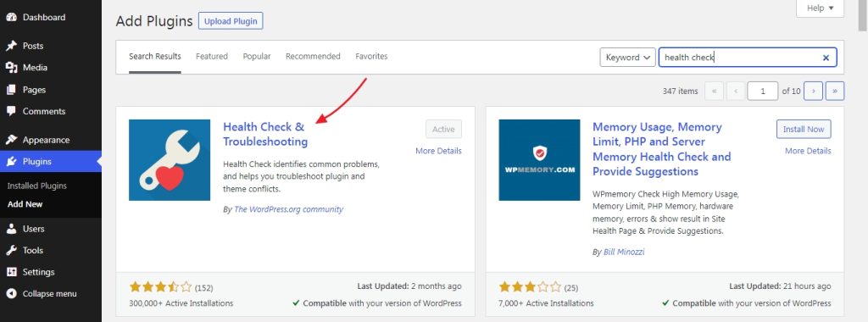Click the Appearance paintbrush icon
The width and height of the screenshot is (868, 322).
tap(12, 140)
